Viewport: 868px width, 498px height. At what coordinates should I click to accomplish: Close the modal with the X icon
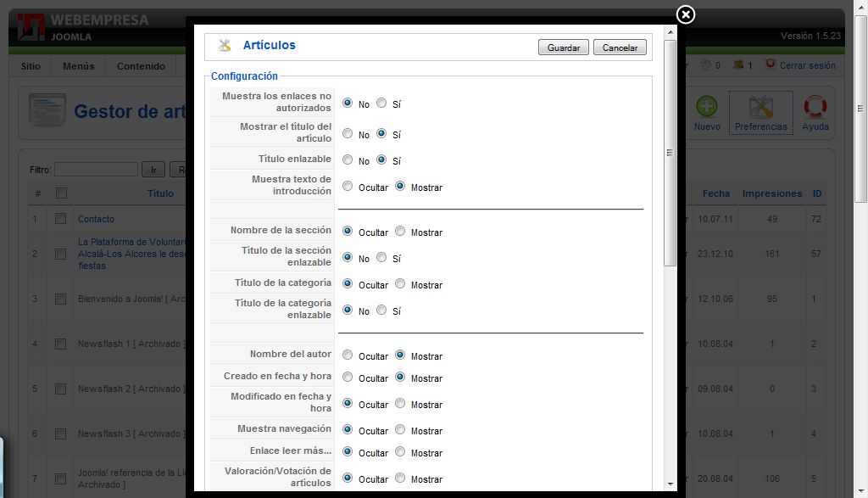coord(685,15)
